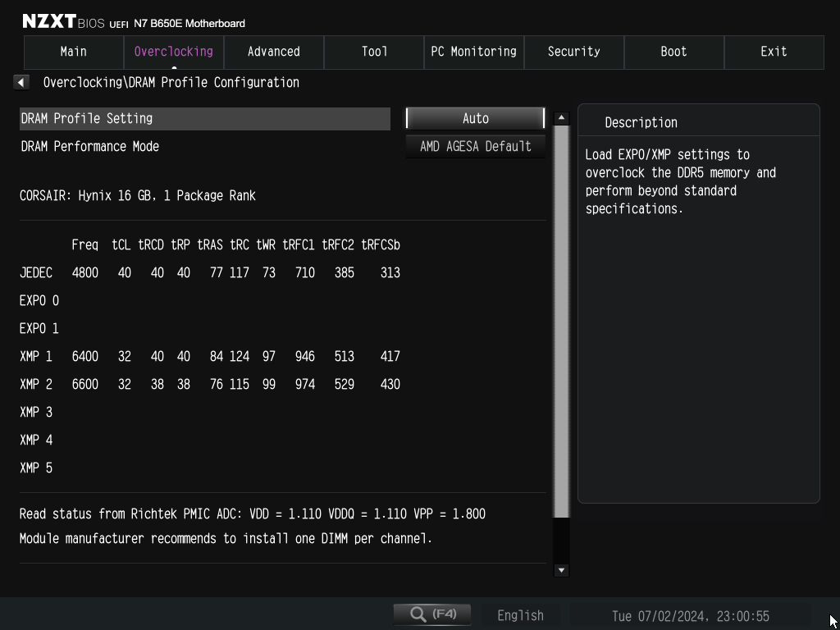Click the XMP 3 row label

pos(36,412)
